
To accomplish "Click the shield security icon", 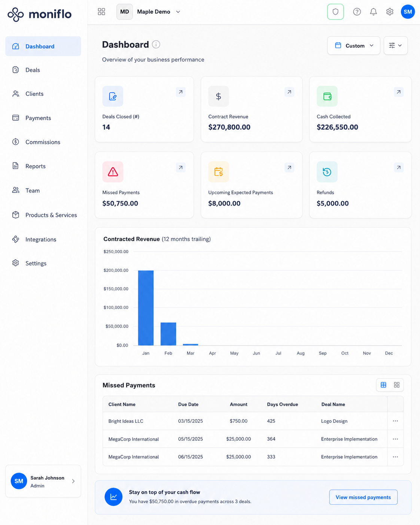I will pyautogui.click(x=335, y=12).
